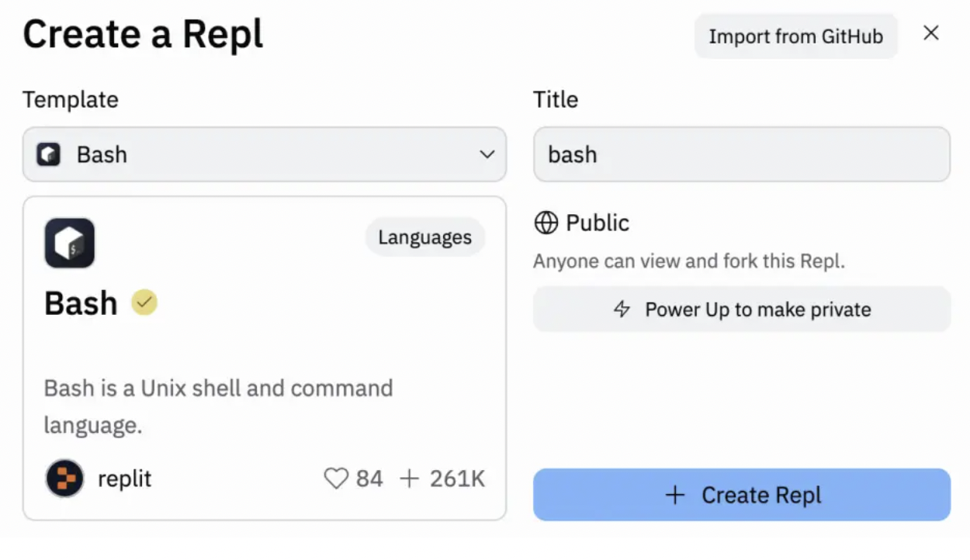The width and height of the screenshot is (970, 560).
Task: Click the heart likes icon
Action: (336, 479)
